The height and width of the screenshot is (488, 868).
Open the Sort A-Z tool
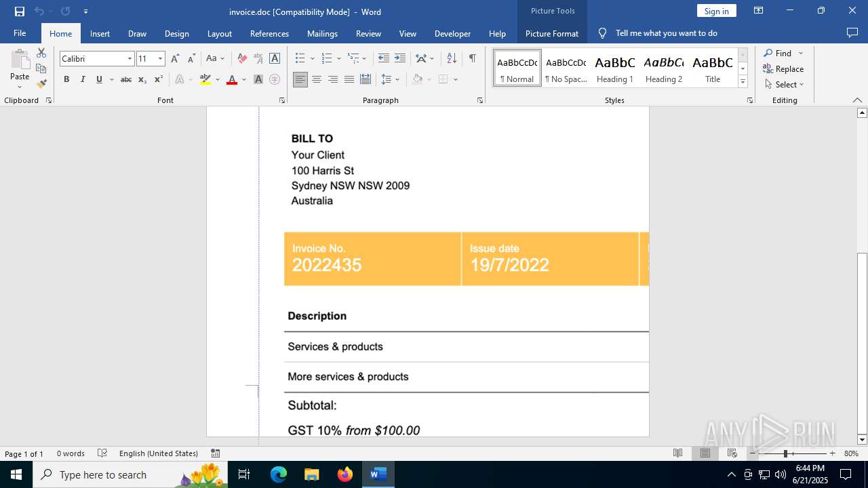coord(452,58)
